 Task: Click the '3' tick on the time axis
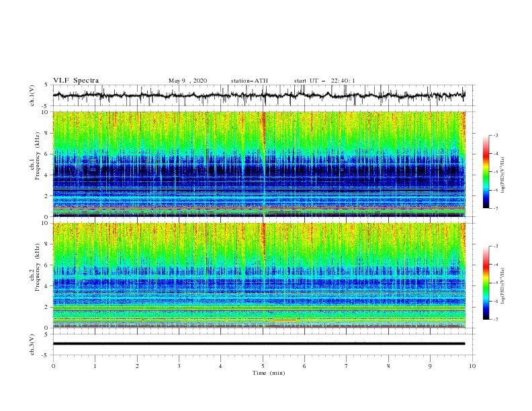(179, 366)
